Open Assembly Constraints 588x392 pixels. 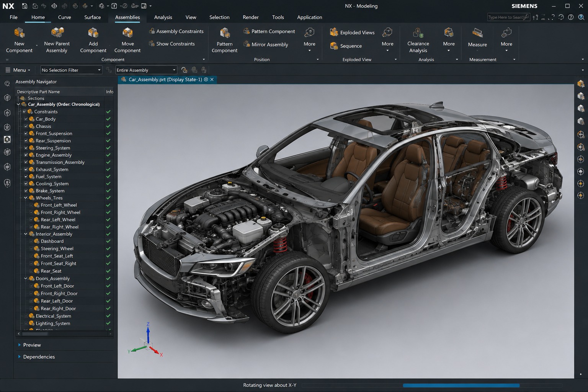176,31
